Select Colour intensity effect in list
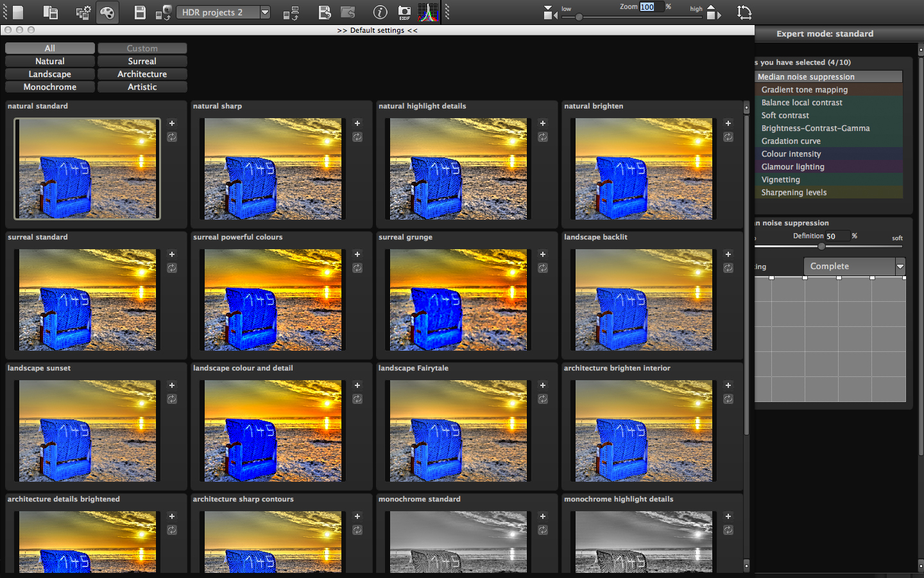Screen dimensions: 924x578 click(828, 153)
